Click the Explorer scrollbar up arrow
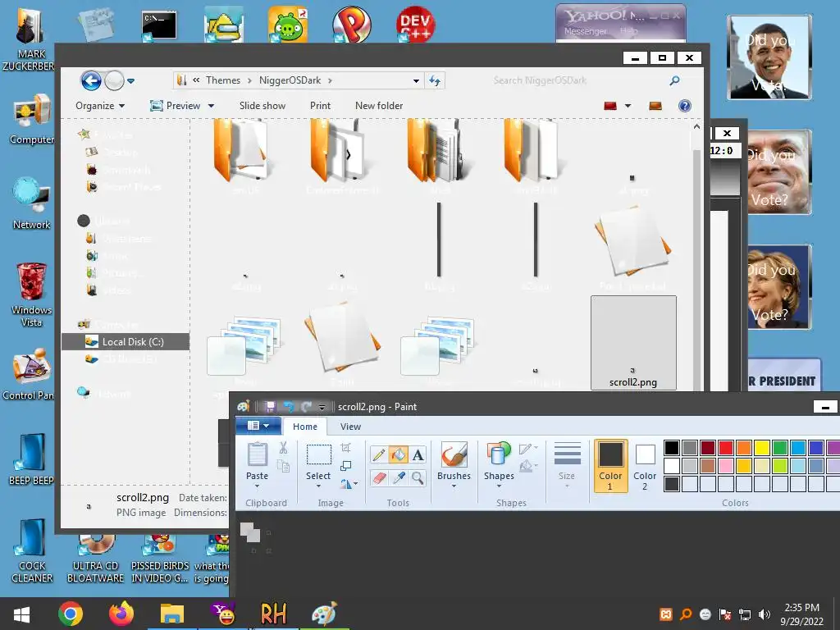The height and width of the screenshot is (630, 840). click(696, 127)
